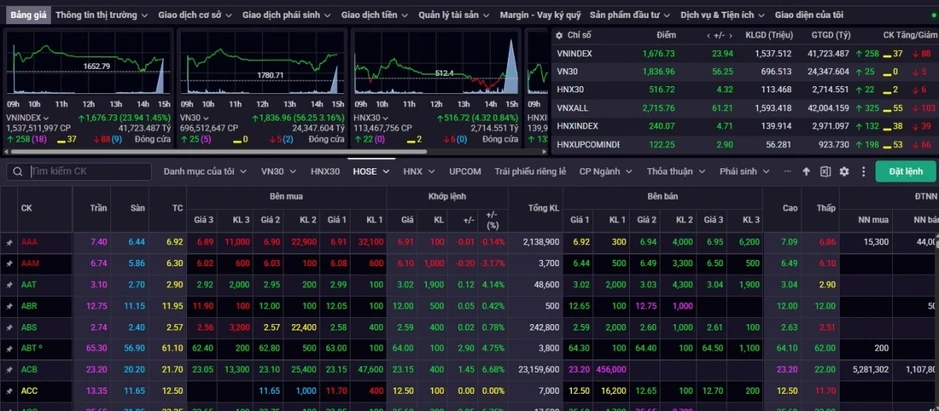Click the upward arrow toolbar icon
The height and width of the screenshot is (411, 939).
[x=806, y=171]
